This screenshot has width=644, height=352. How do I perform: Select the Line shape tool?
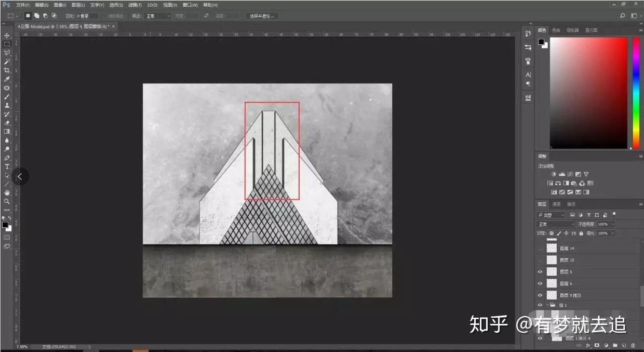[7, 184]
